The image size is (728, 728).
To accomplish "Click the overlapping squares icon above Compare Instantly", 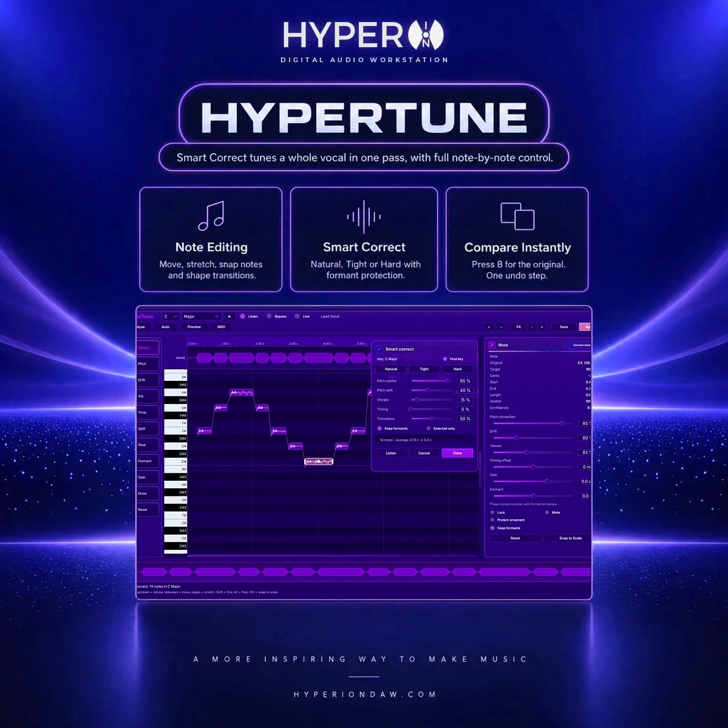I will click(x=517, y=216).
